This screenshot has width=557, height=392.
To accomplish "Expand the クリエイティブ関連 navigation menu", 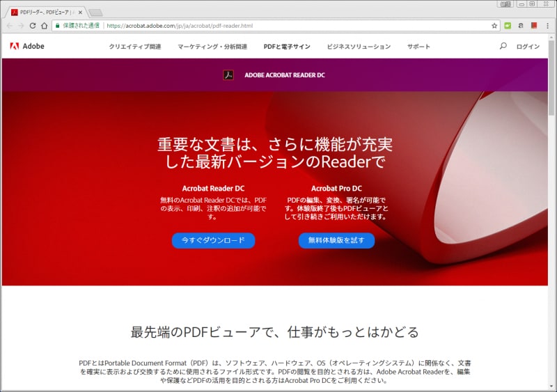I will coord(134,47).
